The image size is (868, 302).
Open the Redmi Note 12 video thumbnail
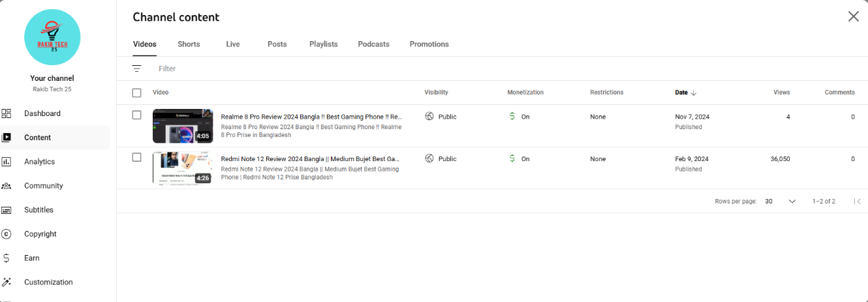[x=183, y=168]
